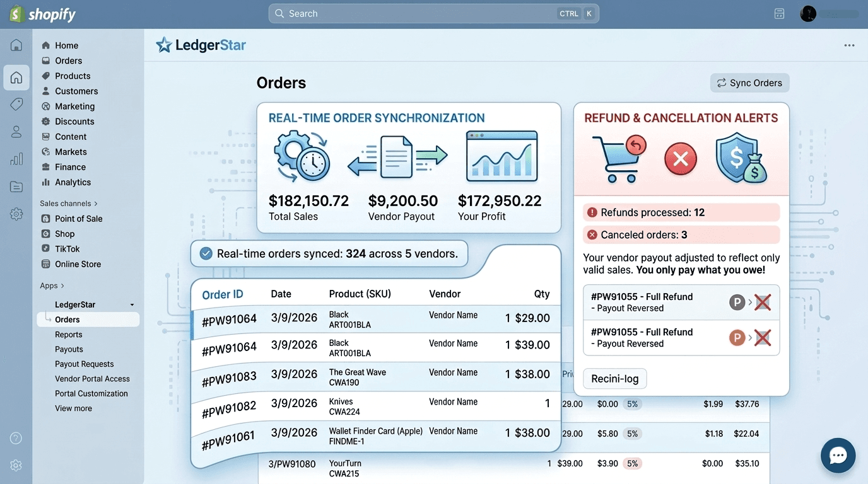Click the gear and clock sync icon

[302, 156]
